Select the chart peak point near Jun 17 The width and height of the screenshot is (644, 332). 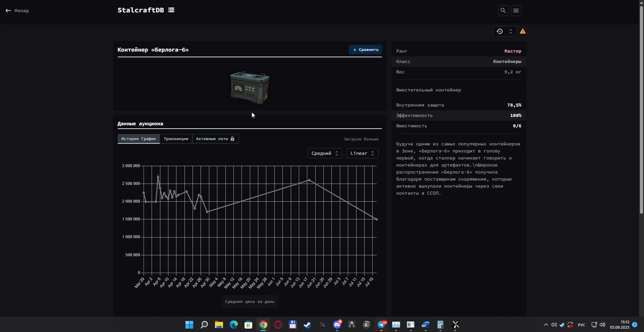click(309, 180)
